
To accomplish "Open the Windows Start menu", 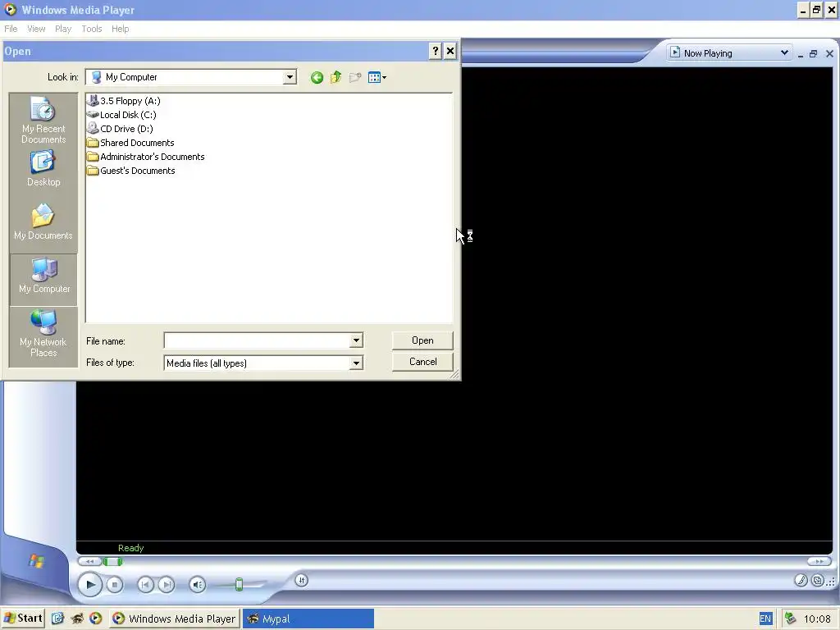I will pyautogui.click(x=23, y=619).
